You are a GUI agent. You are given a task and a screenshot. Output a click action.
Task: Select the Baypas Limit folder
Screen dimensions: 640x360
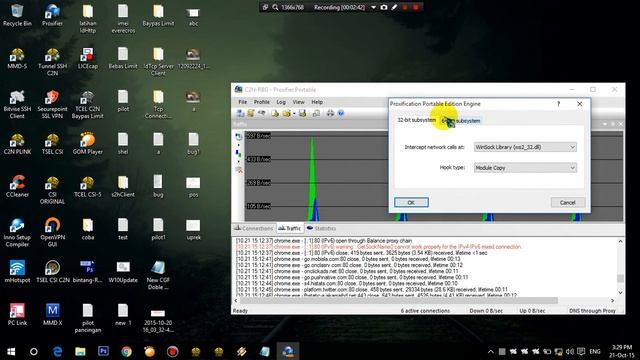(x=158, y=15)
